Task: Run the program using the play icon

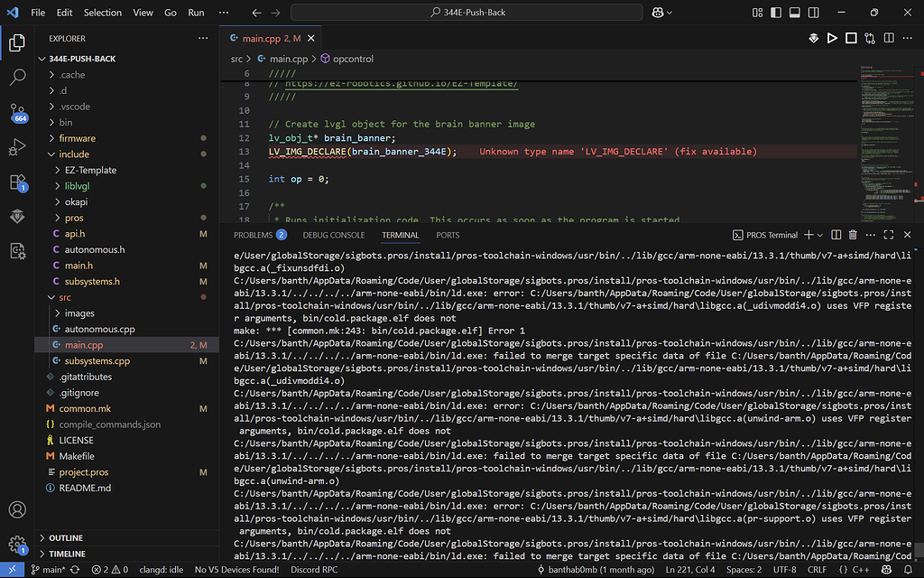Action: point(832,38)
